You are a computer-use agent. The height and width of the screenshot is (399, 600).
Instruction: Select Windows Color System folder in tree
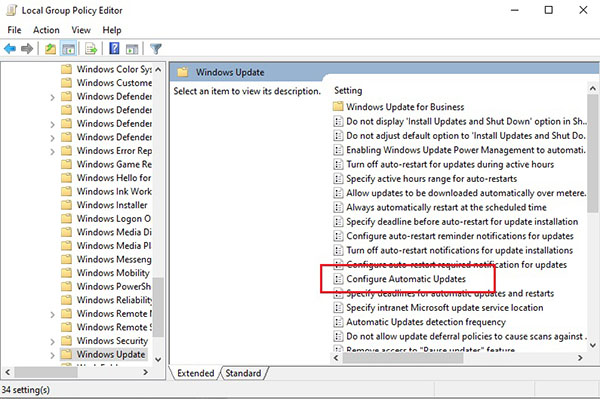(107, 69)
